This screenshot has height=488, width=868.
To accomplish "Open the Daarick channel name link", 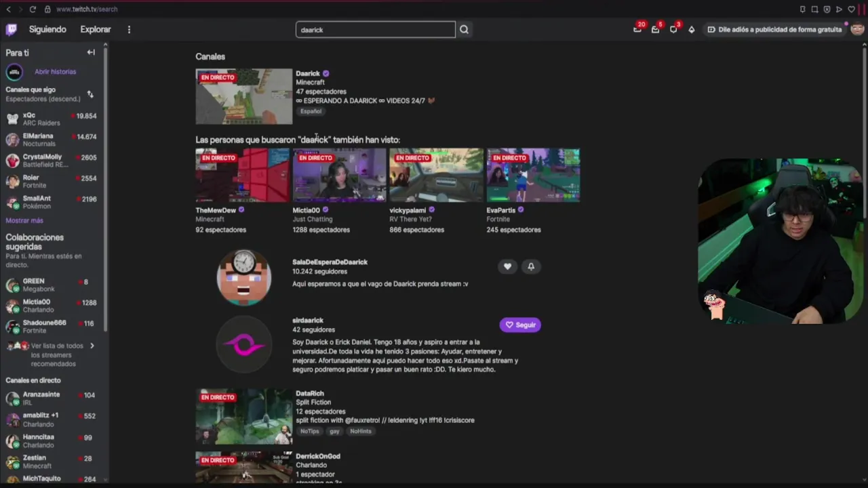I will (308, 73).
